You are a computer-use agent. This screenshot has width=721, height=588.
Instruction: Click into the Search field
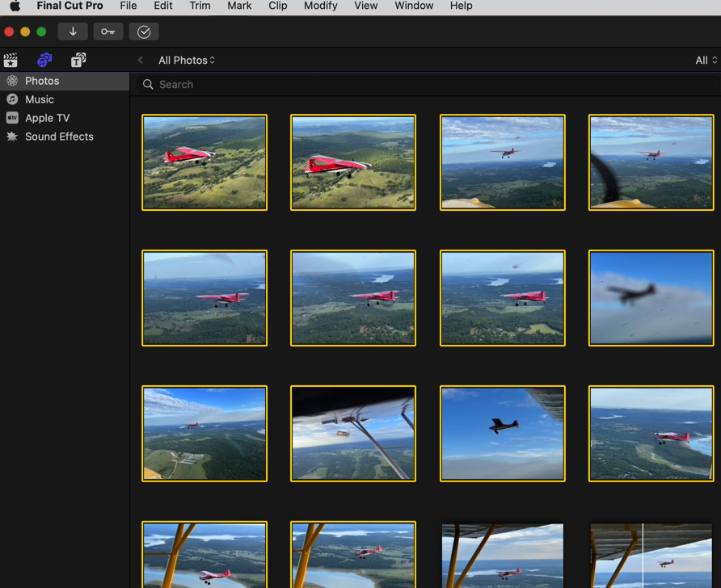(x=428, y=85)
